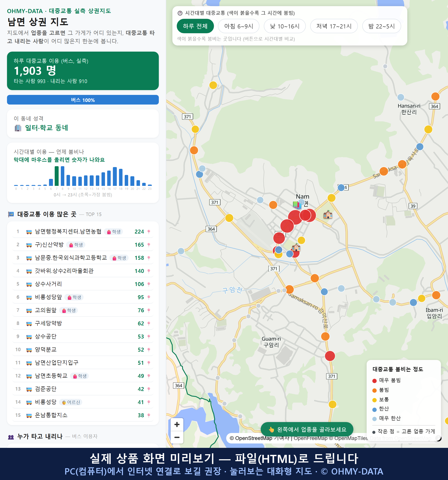Click map pin of 상수공단 row
Image resolution: width=448 pixels, height=480 pixels.
(x=149, y=337)
